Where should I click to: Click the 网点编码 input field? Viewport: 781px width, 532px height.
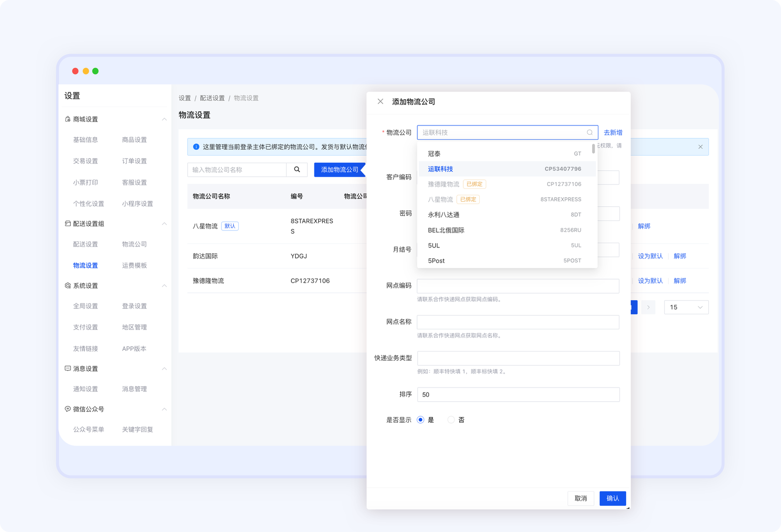click(x=518, y=286)
